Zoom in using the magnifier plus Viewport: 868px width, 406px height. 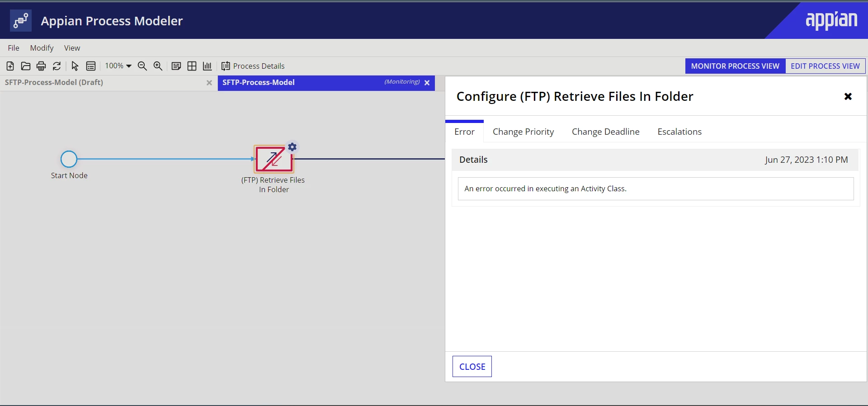[x=158, y=66]
